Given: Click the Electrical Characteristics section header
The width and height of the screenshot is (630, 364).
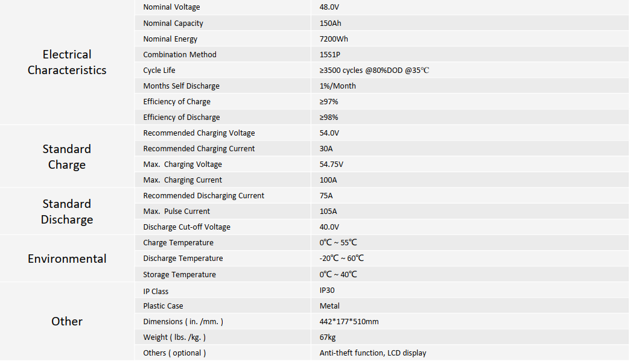Looking at the screenshot, I should click(67, 62).
